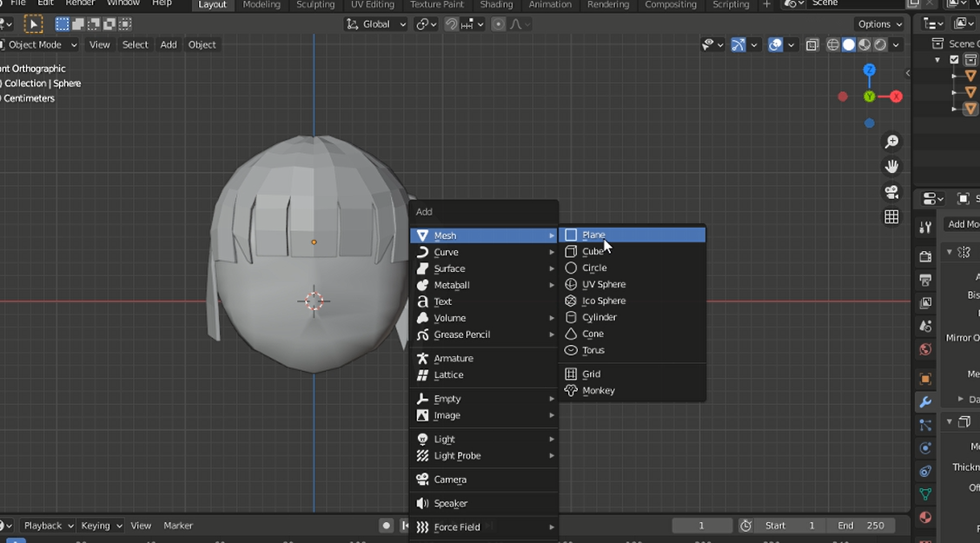Viewport: 980px width, 543px height.
Task: Open the Render properties tab icon
Action: (925, 257)
